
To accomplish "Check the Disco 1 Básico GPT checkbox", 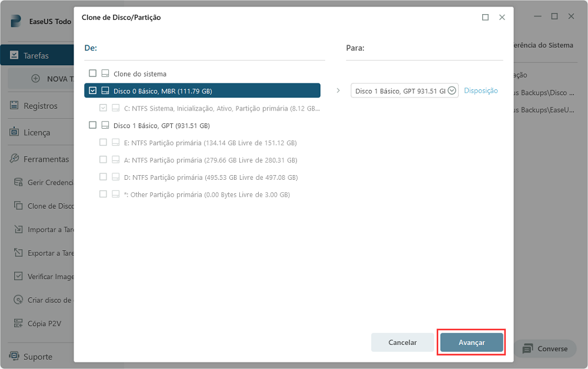I will (x=92, y=125).
